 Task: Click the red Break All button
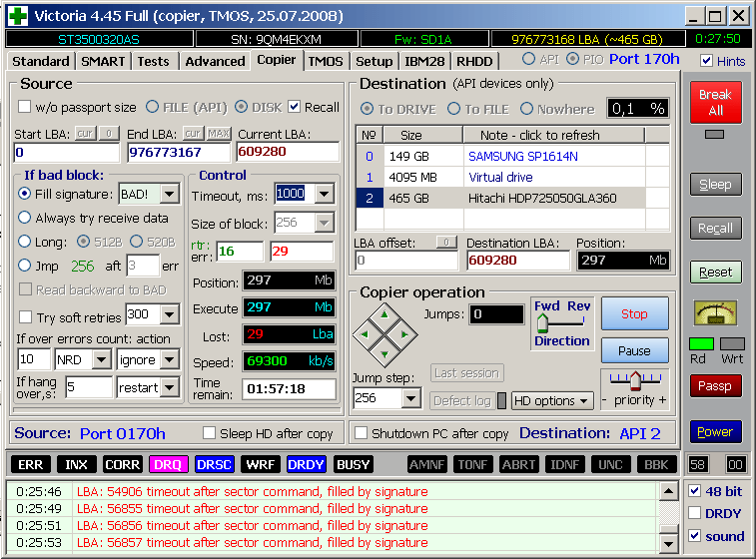(715, 102)
